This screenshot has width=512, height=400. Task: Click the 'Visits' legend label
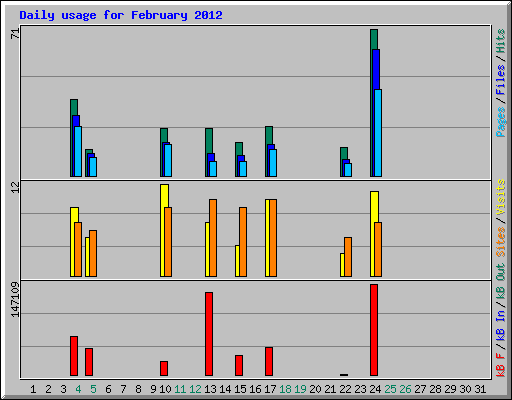coord(501,197)
